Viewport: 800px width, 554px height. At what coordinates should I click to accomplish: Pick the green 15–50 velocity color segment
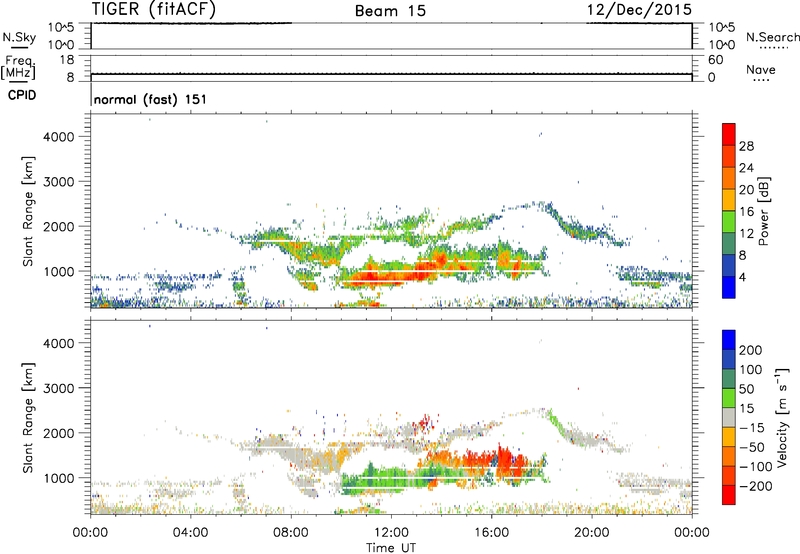click(x=729, y=398)
